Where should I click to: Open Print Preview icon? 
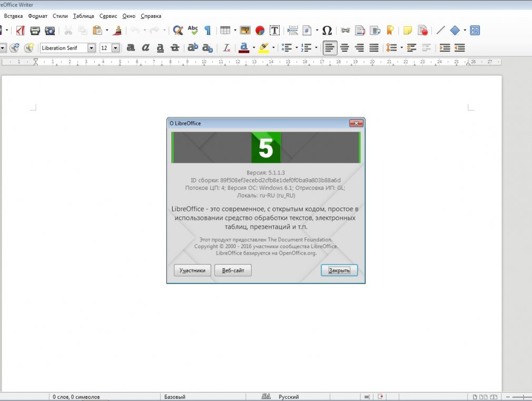click(50, 31)
